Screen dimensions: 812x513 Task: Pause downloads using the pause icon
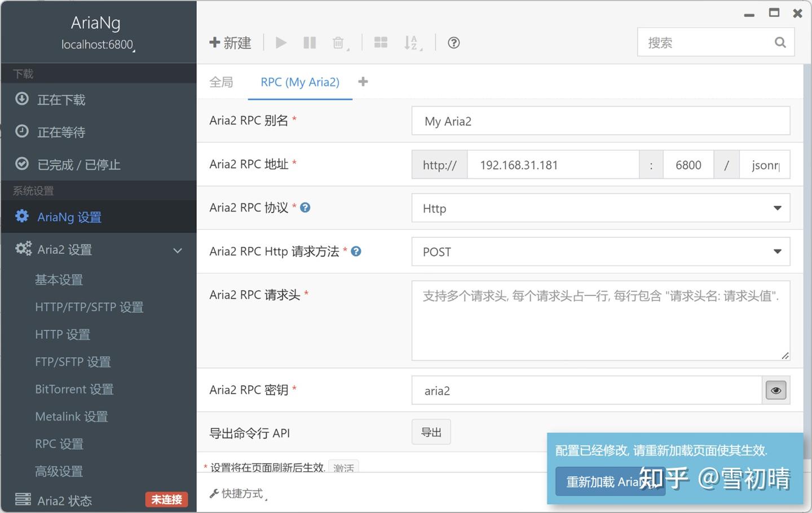pos(309,42)
